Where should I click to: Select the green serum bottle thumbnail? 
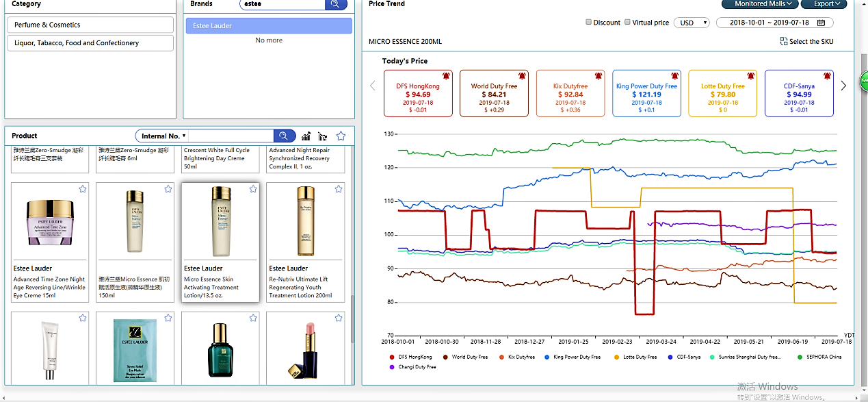click(220, 350)
